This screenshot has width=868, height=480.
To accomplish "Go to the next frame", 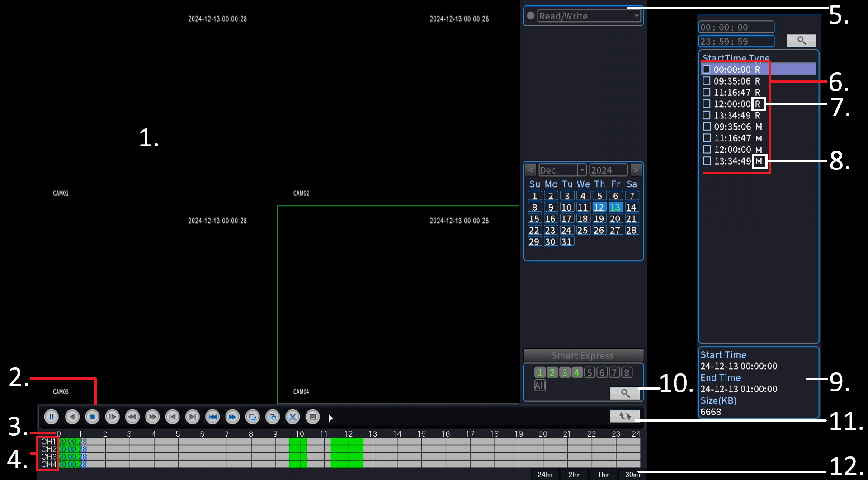I will [x=192, y=417].
